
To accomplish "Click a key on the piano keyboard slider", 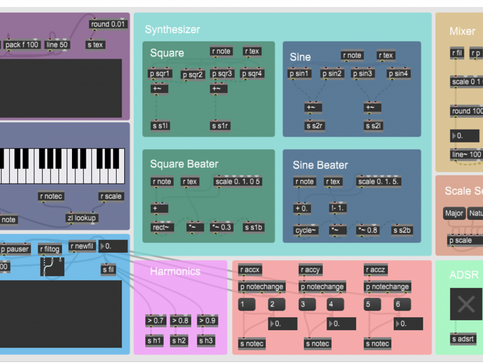I will click(62, 166).
